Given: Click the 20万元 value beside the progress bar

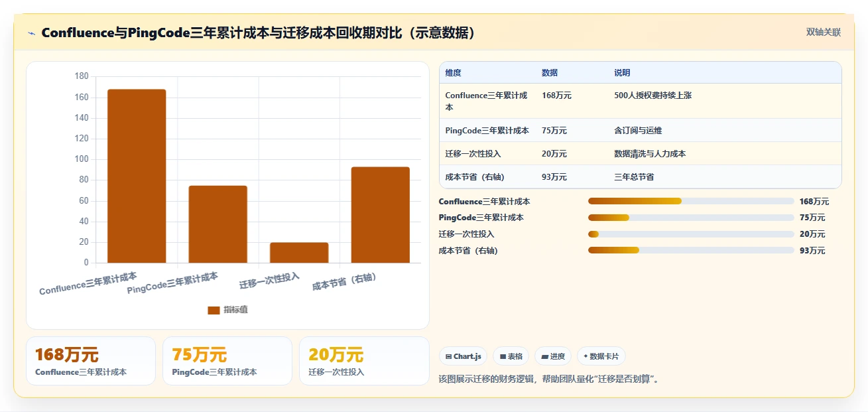Looking at the screenshot, I should pos(812,234).
